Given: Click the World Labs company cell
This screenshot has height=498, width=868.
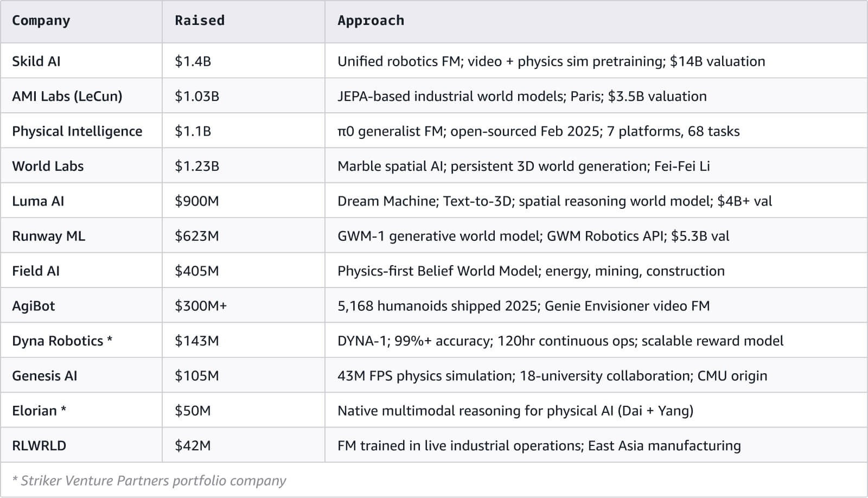Looking at the screenshot, I should [x=48, y=166].
